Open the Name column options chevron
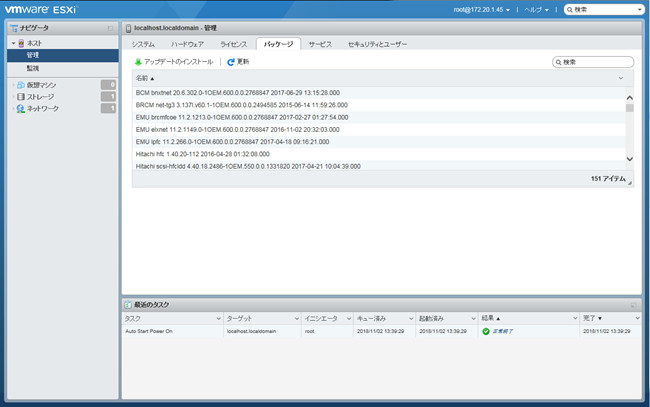 pyautogui.click(x=621, y=78)
